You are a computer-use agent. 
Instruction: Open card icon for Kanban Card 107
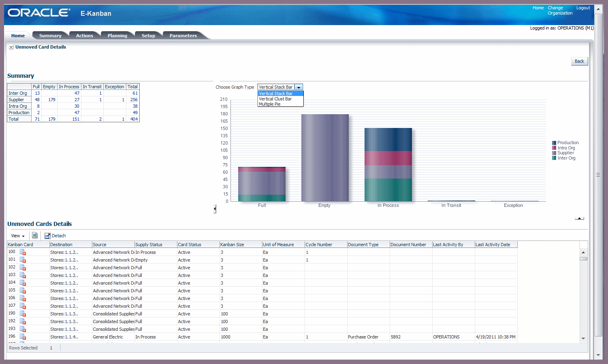coord(23,306)
